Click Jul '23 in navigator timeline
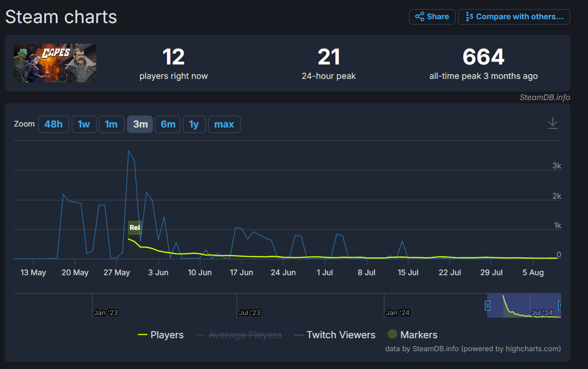The image size is (588, 369). [x=249, y=313]
